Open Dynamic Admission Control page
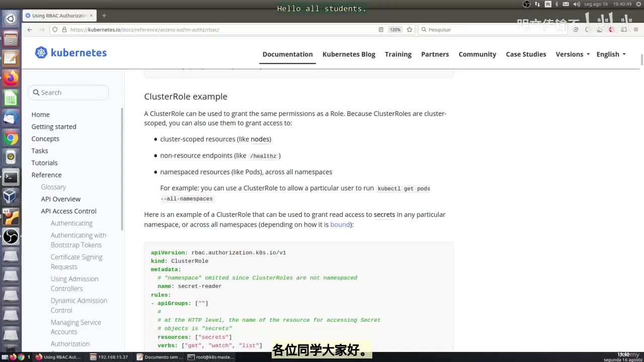 click(79, 305)
